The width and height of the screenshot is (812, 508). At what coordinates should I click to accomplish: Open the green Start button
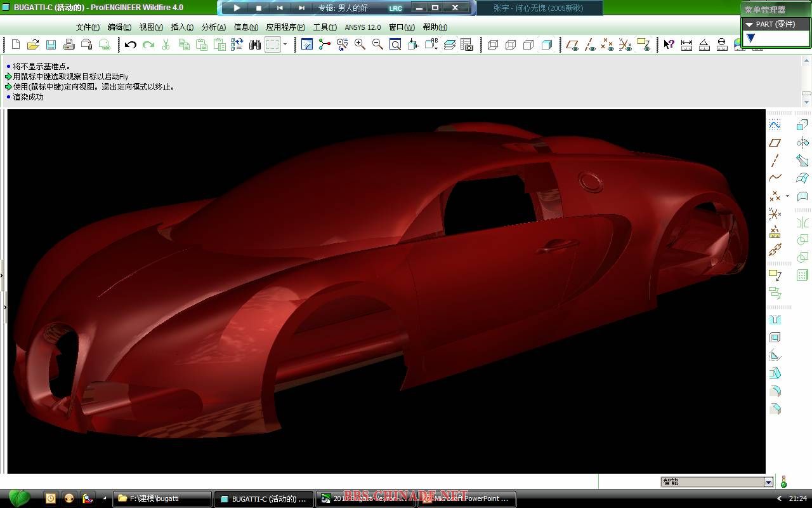[x=19, y=498]
